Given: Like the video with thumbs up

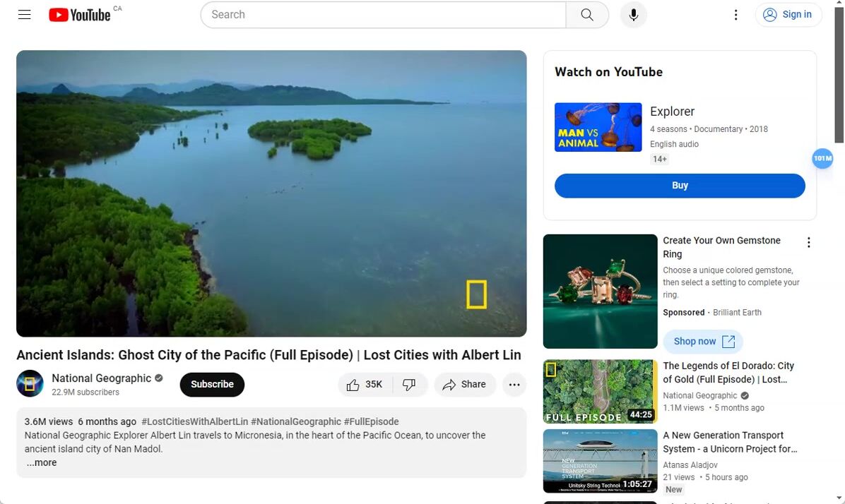Looking at the screenshot, I should pyautogui.click(x=365, y=385).
